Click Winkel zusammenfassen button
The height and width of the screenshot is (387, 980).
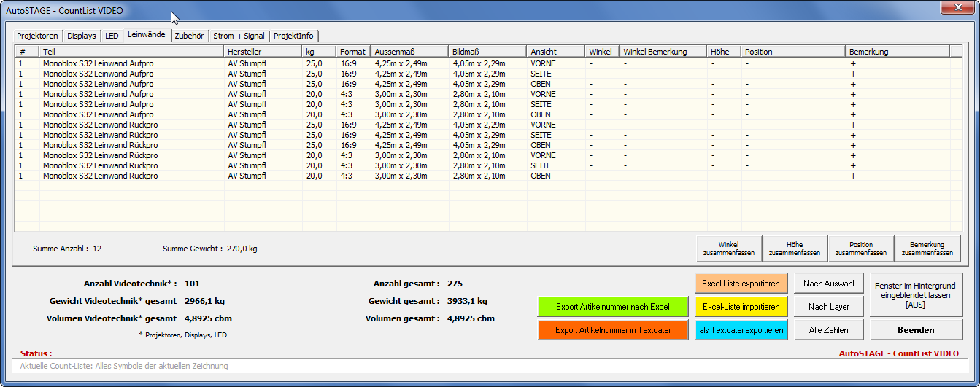click(728, 249)
